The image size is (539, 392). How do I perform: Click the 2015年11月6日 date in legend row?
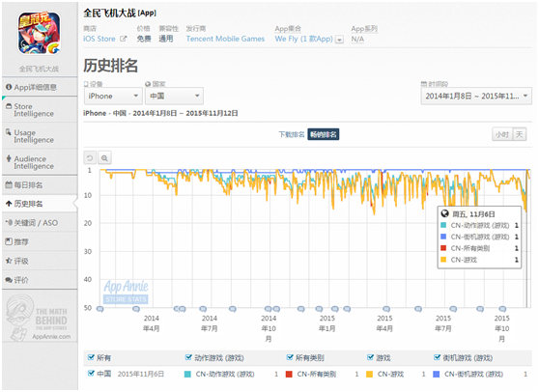141,374
